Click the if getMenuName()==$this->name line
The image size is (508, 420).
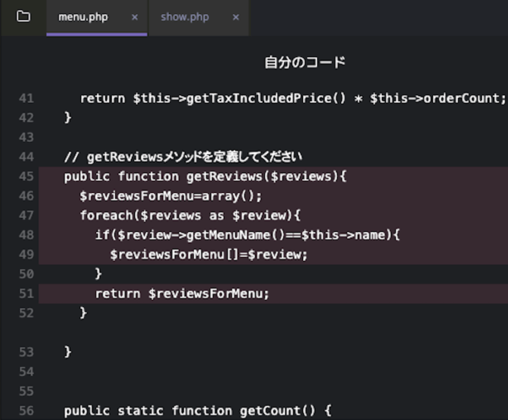click(x=248, y=235)
